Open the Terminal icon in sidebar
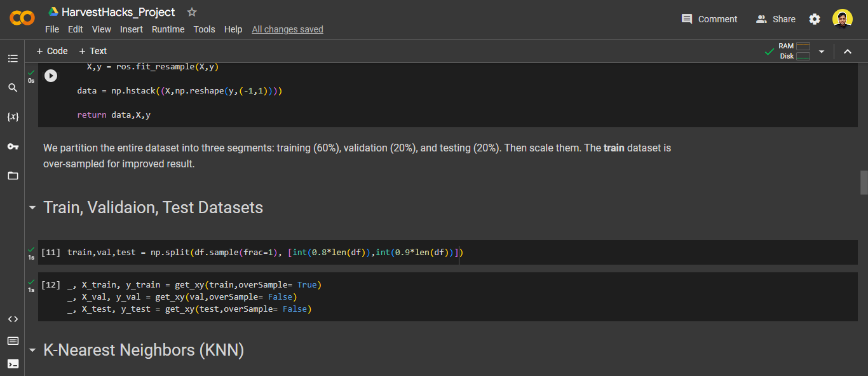 [x=13, y=364]
